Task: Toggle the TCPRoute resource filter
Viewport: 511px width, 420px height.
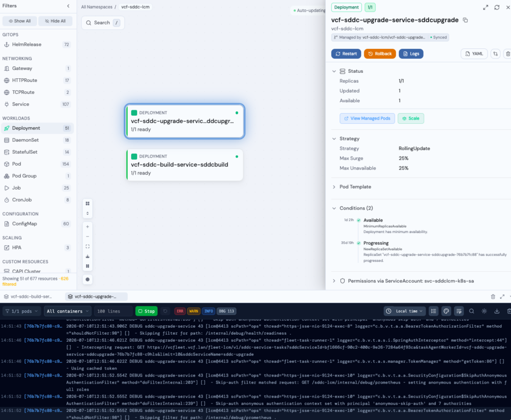Action: click(37, 92)
